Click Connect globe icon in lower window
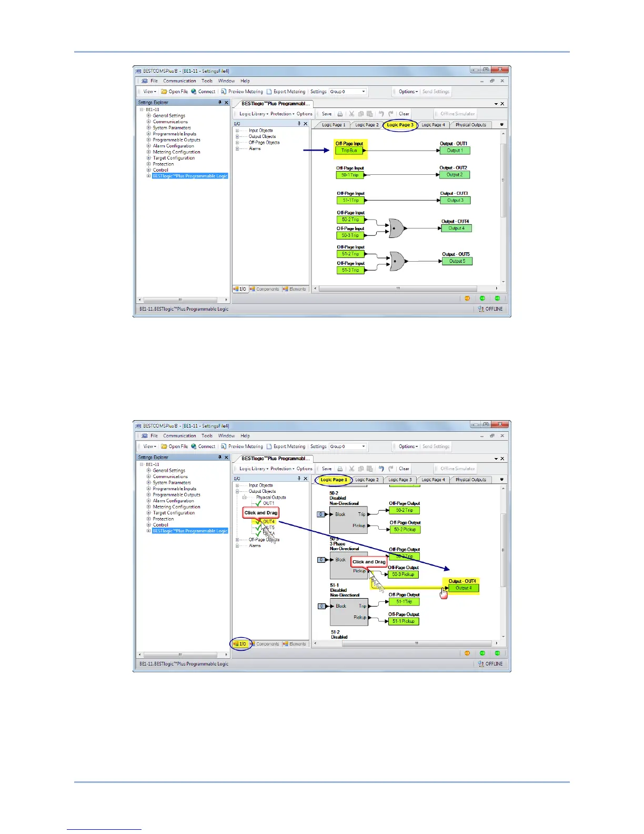Viewport: 644px width, 834px height. pyautogui.click(x=194, y=446)
